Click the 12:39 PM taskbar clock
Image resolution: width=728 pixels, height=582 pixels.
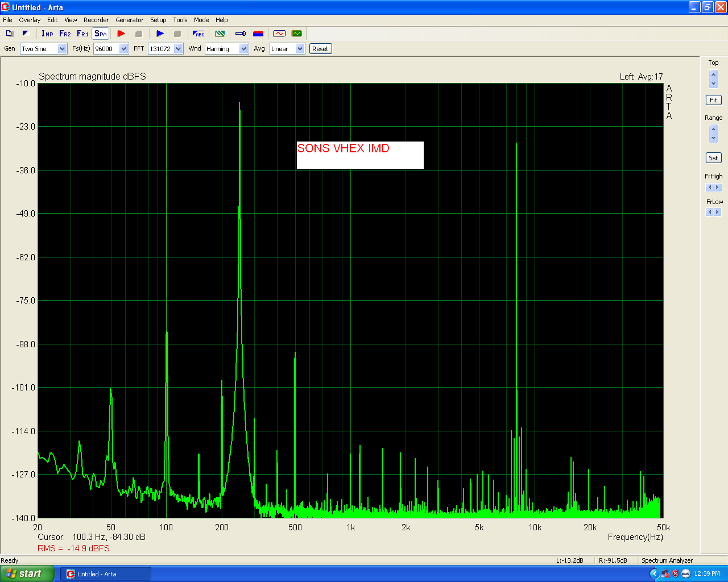[x=708, y=573]
